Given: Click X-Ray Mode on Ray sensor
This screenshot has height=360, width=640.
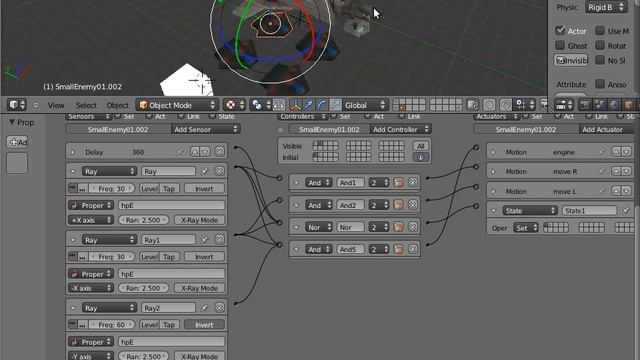Looking at the screenshot, I should point(199,220).
